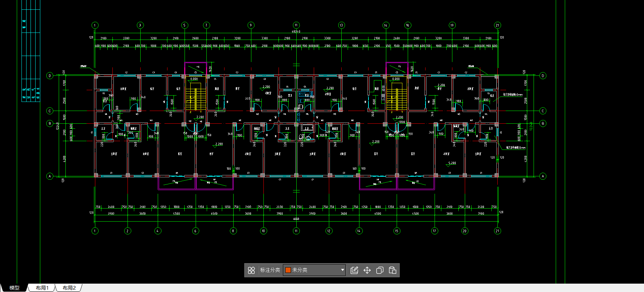Click the copy icon in floating toolbar
The image size is (644, 292).
tap(380, 270)
